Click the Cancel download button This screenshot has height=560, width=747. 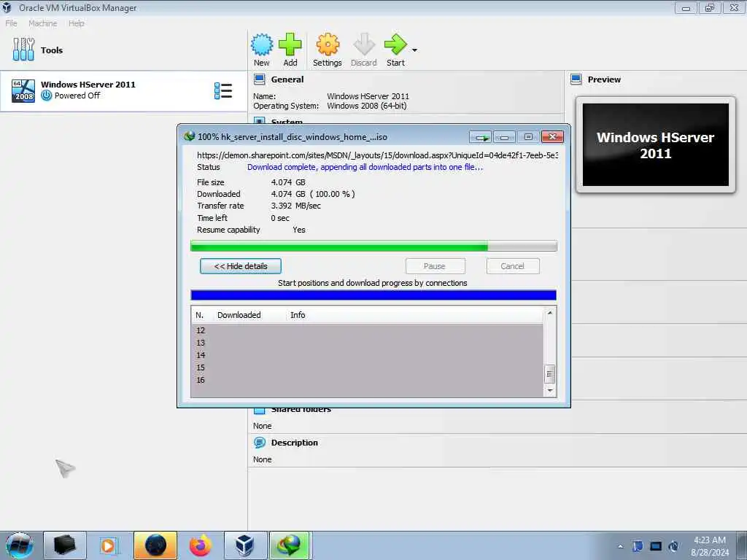pos(513,266)
